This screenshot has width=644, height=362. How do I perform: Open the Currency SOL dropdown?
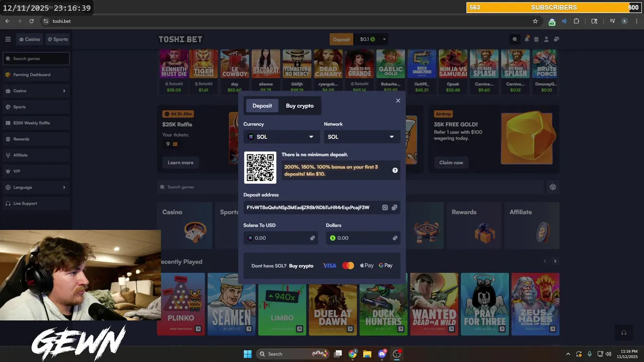tap(281, 137)
